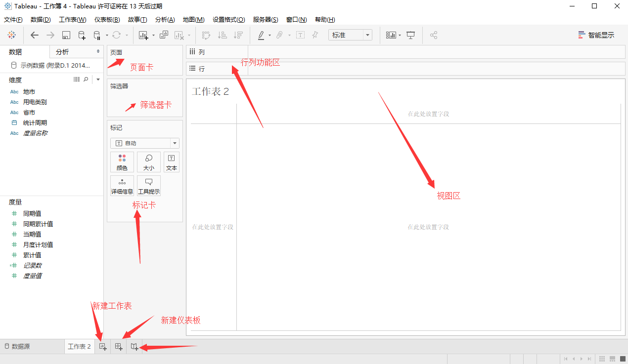Click 文本 button on marks card
The height and width of the screenshot is (364, 628).
tap(172, 162)
